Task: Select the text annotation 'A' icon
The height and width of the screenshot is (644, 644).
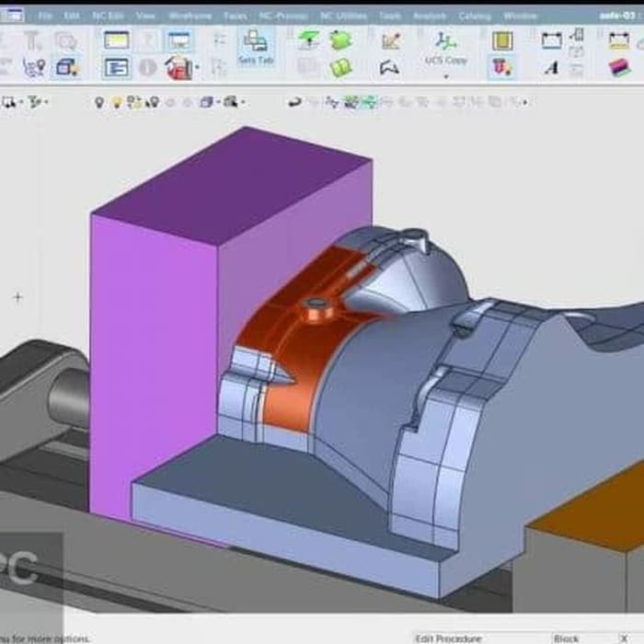Action: (551, 67)
